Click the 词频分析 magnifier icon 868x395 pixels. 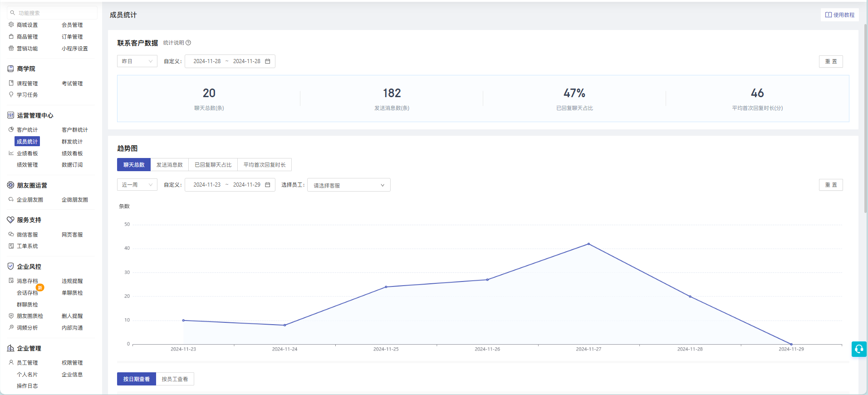click(11, 327)
